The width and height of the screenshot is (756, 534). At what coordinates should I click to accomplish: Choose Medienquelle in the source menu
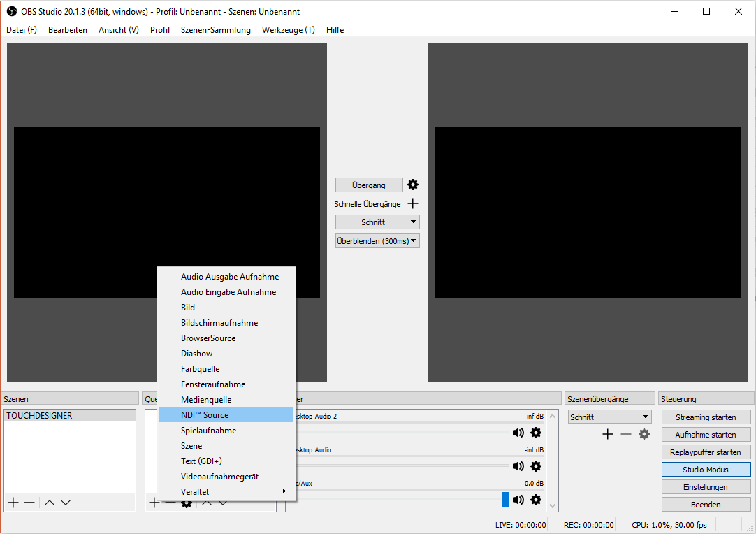(226, 399)
